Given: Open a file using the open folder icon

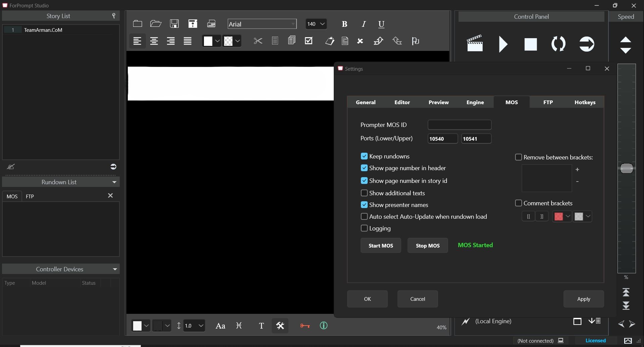Looking at the screenshot, I should pos(156,24).
